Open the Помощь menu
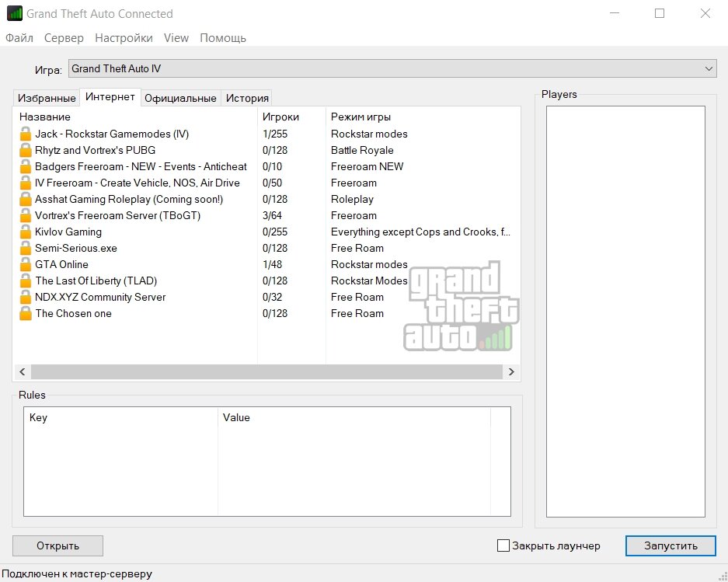 [x=222, y=38]
